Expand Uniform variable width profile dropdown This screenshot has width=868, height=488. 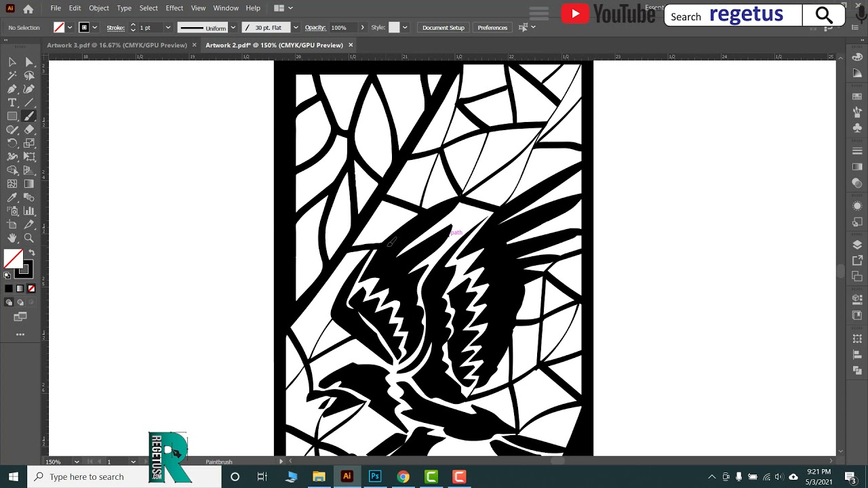[x=233, y=28]
